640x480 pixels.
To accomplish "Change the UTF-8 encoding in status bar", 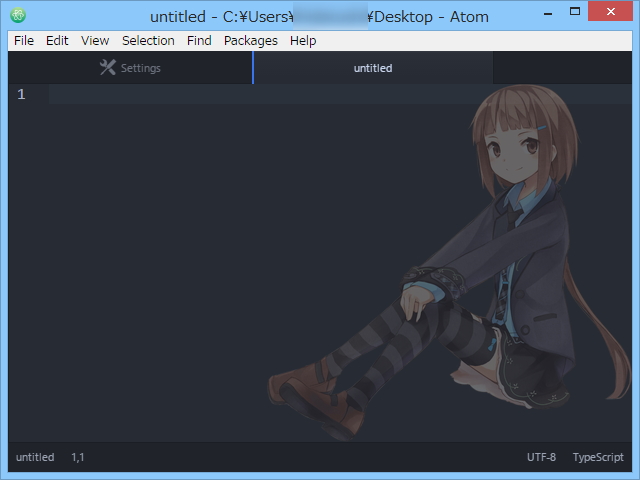I will pos(541,457).
